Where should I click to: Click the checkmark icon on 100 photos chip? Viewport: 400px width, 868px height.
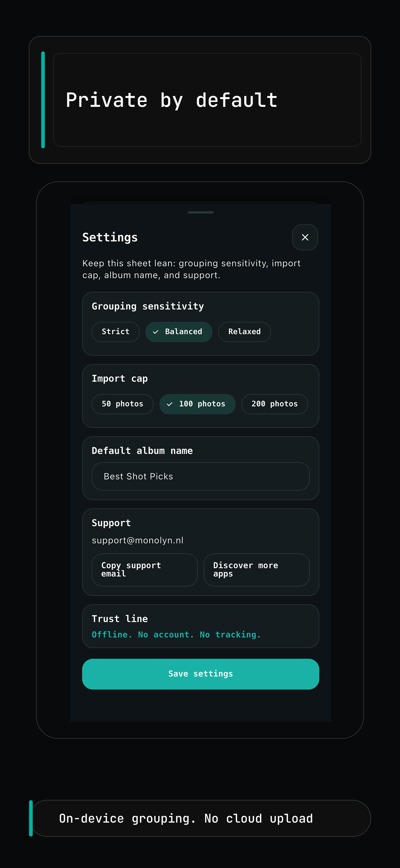click(170, 404)
